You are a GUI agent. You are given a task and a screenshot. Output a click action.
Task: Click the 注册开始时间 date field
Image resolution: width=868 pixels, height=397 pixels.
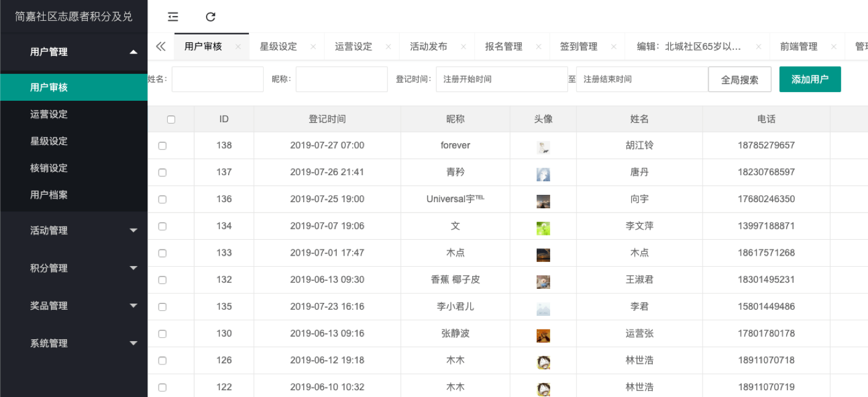click(501, 79)
